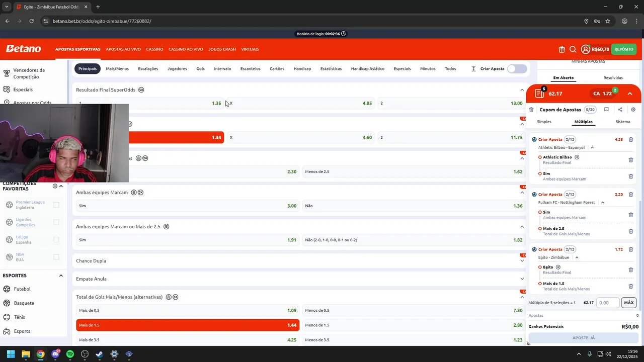644x362 pixels.
Task: Select draw X at odds 4.85 SuperOdds
Action: click(x=301, y=103)
